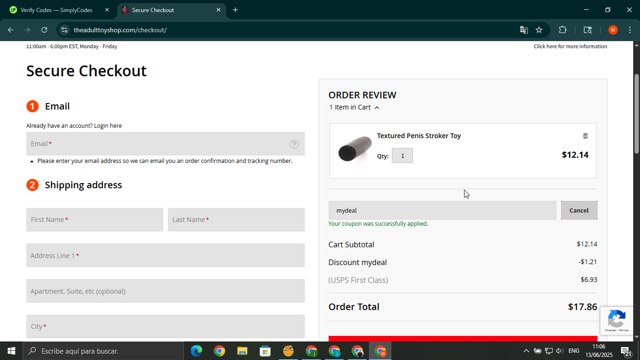Click the ENG language indicator
Viewport: 640px width, 360px height.
click(573, 351)
